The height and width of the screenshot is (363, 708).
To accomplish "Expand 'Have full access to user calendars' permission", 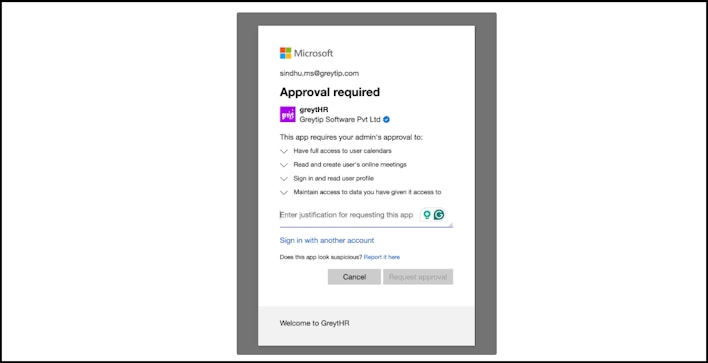I will coord(284,151).
